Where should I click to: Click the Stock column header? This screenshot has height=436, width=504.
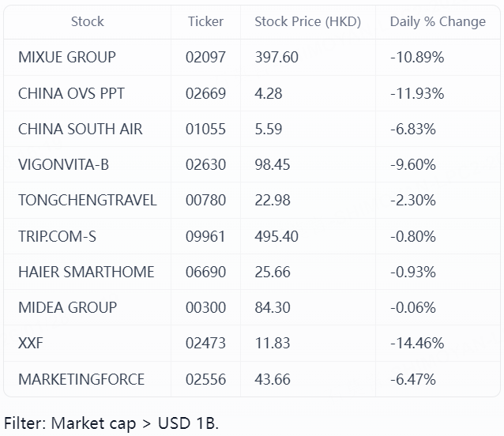[x=87, y=22]
